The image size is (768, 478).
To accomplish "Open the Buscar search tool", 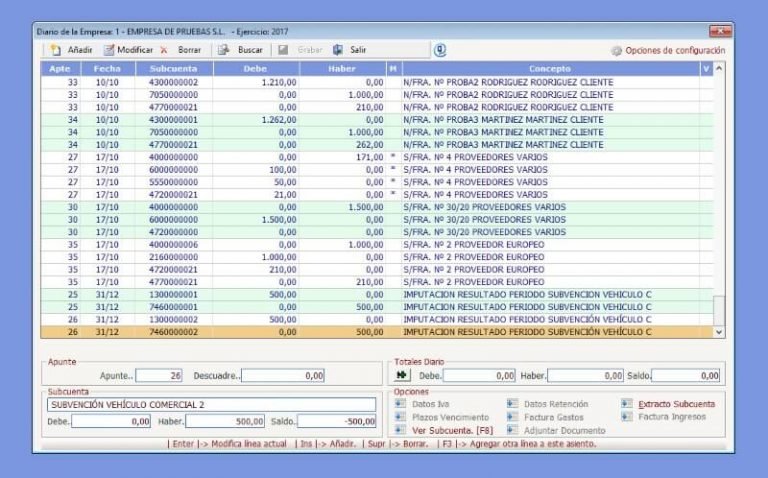I will pos(241,49).
